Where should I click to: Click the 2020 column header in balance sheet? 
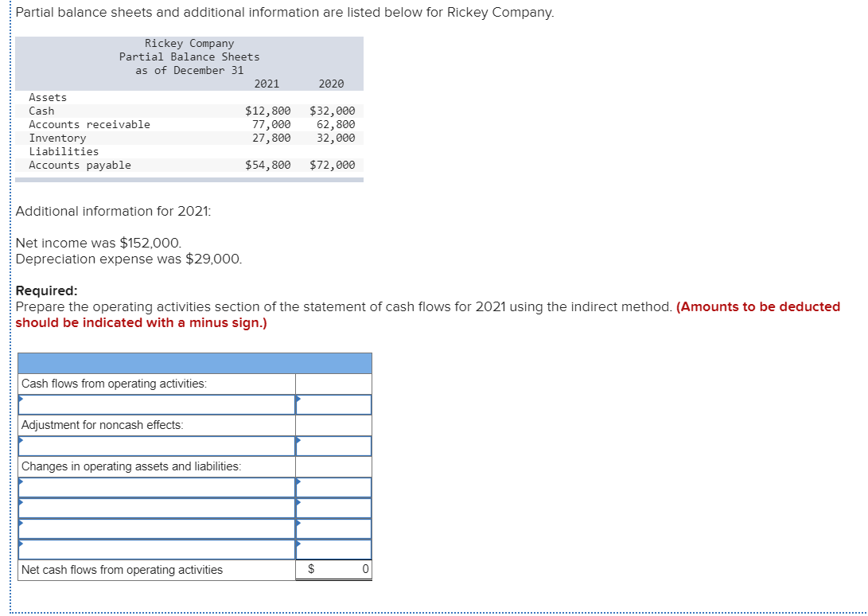pos(330,84)
